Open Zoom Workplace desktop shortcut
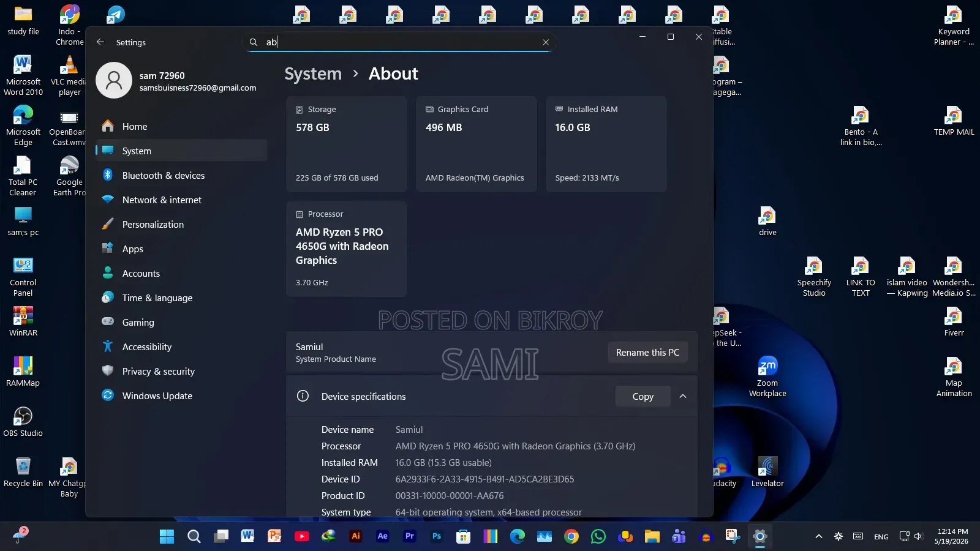This screenshot has width=980, height=551. click(767, 377)
